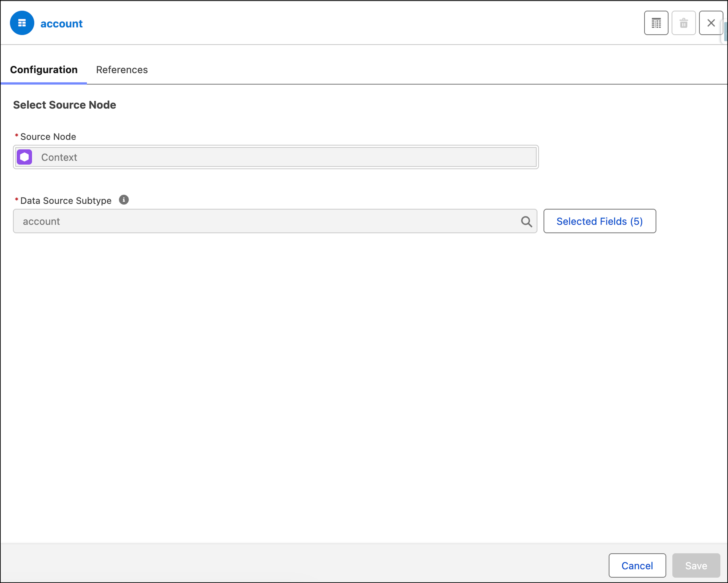Open the table preview icon button
The width and height of the screenshot is (728, 583).
point(656,23)
